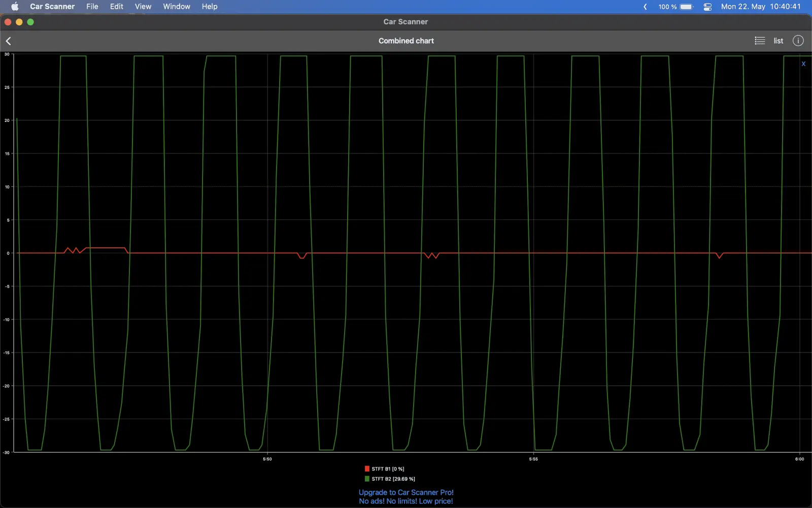This screenshot has height=508, width=812.
Task: Dismiss the chart with the blue X
Action: coord(803,63)
